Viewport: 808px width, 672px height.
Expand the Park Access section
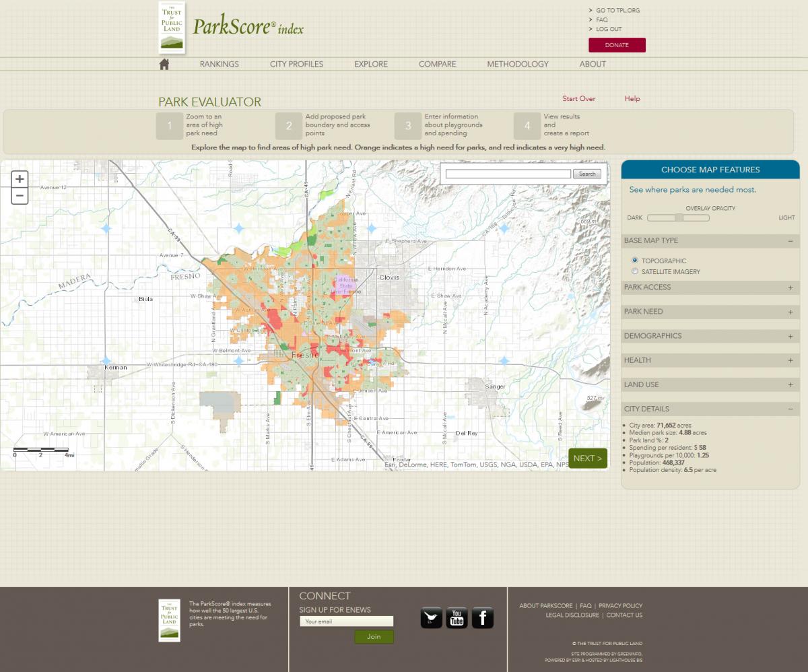click(x=710, y=288)
